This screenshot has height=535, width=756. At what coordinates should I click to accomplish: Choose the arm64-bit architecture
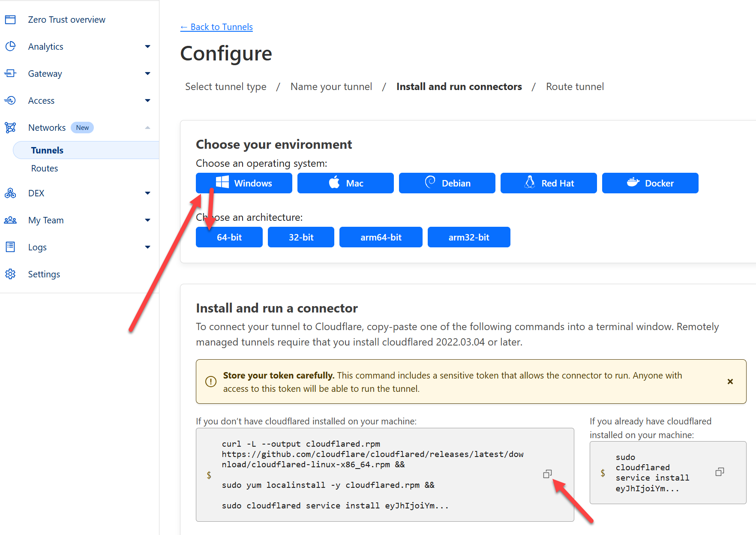click(381, 237)
